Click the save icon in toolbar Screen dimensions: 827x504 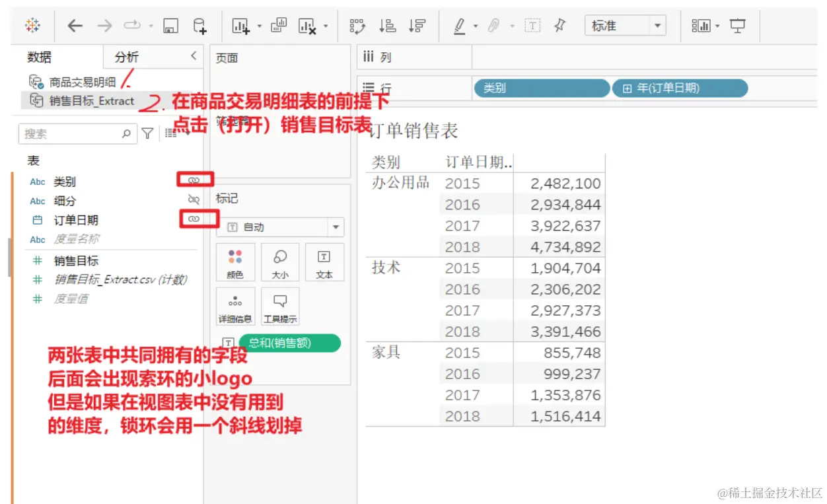pyautogui.click(x=170, y=26)
